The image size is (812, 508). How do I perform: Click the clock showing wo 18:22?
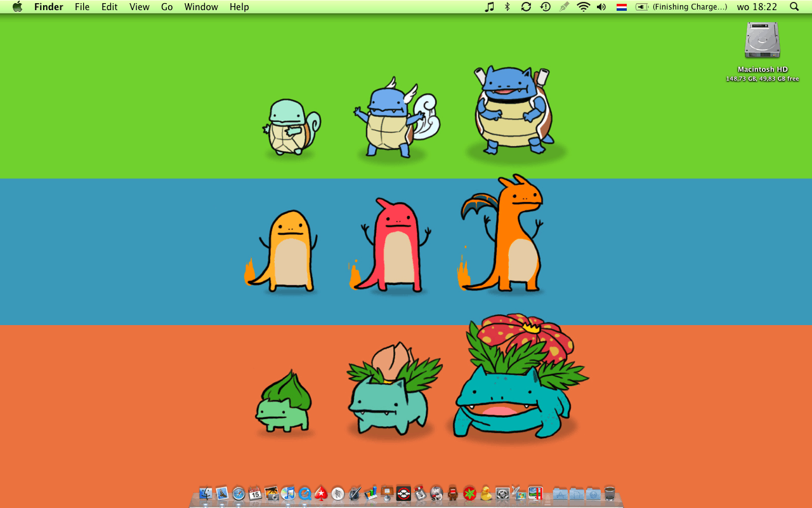(757, 7)
